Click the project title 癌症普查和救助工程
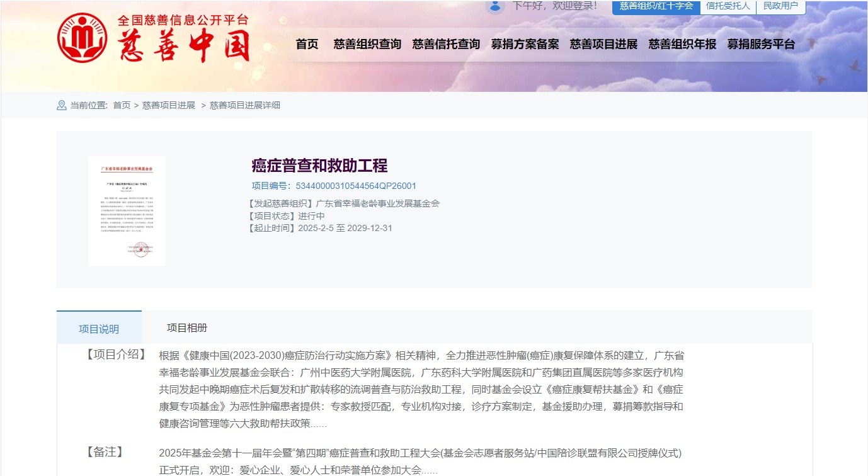The image size is (868, 476). 319,166
